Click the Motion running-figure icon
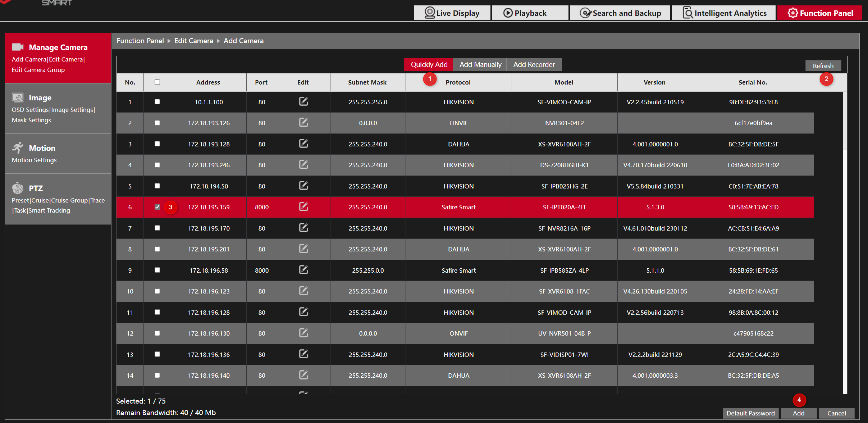The height and width of the screenshot is (423, 868). (18, 147)
